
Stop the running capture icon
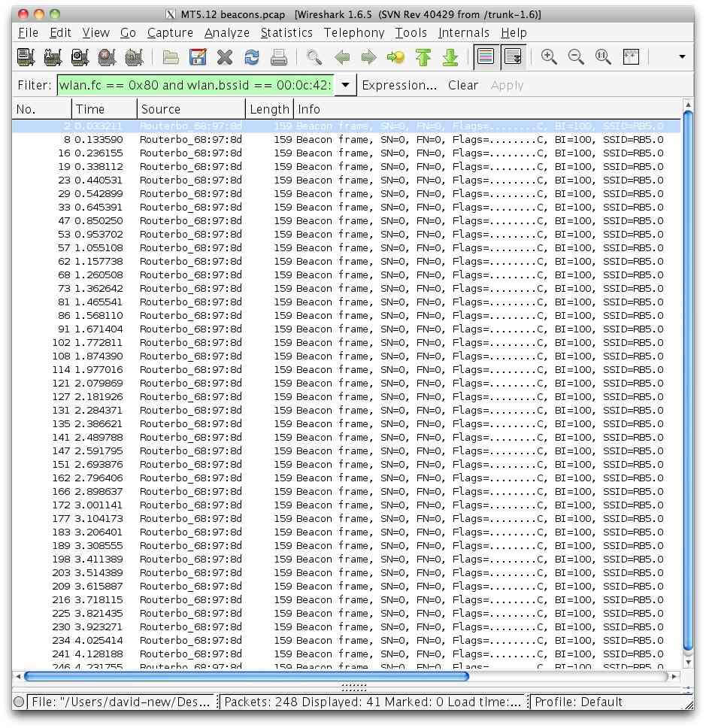click(107, 57)
